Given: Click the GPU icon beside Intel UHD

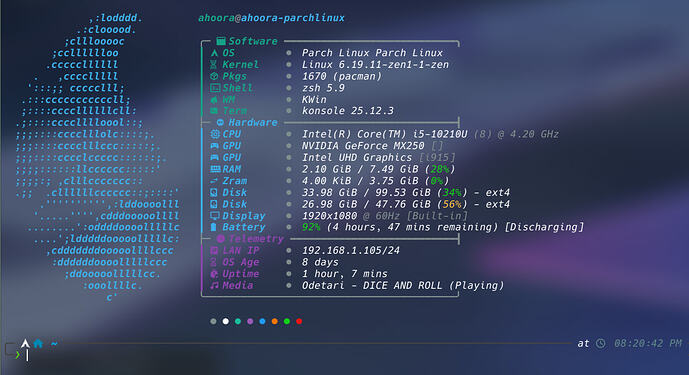Looking at the screenshot, I should [x=214, y=157].
